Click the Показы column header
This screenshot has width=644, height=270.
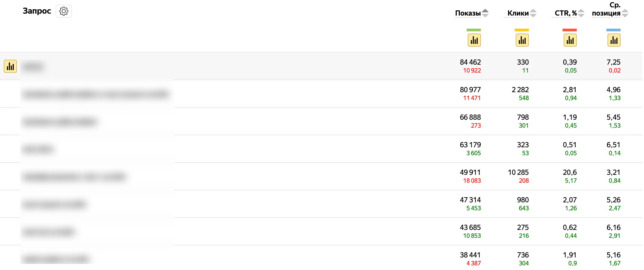[x=468, y=13]
